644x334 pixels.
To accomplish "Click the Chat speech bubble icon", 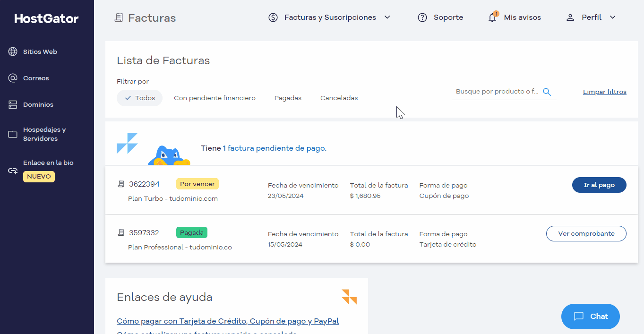I will pyautogui.click(x=579, y=317).
